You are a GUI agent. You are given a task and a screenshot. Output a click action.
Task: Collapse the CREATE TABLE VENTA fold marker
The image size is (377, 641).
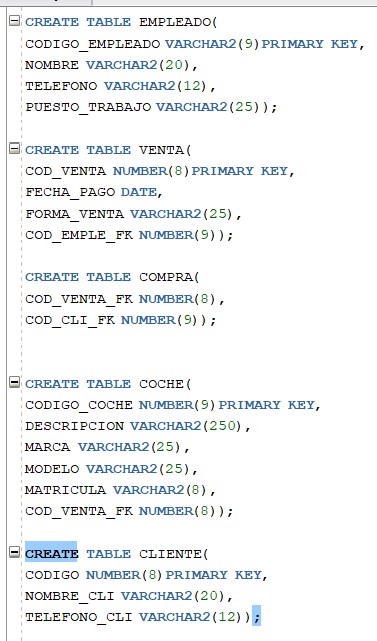(14, 149)
